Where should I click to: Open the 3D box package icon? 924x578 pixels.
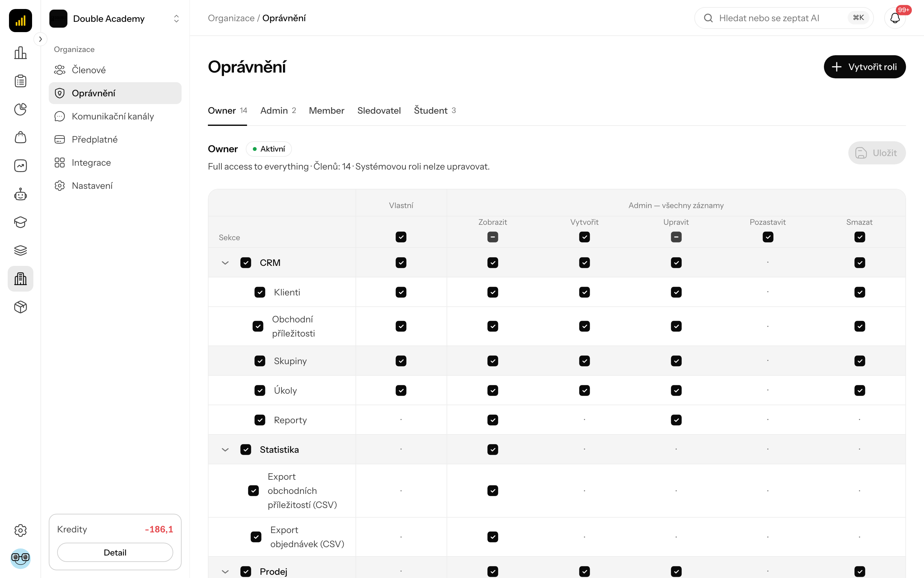point(20,307)
